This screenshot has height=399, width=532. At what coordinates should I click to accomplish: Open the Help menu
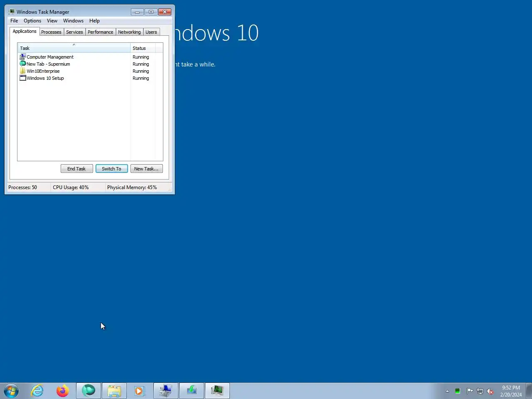(94, 21)
